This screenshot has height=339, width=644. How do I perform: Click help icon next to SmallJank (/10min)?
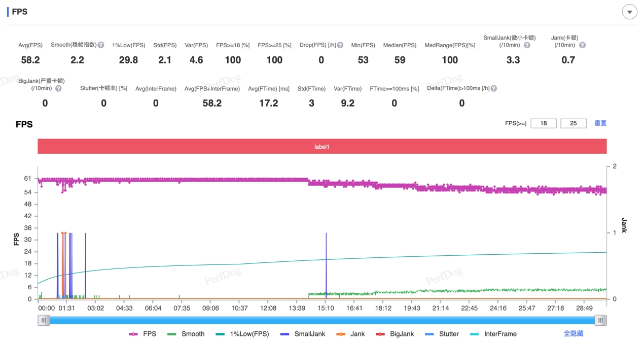(527, 45)
